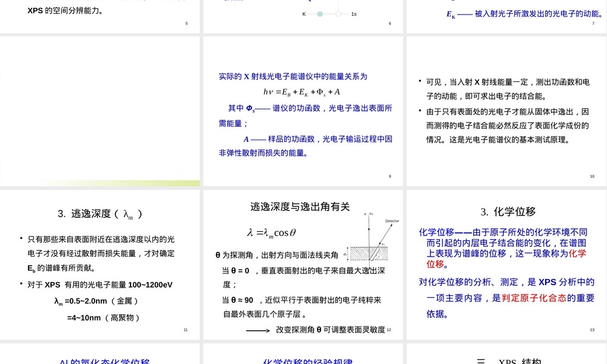Screen dimensions: 607x364
Task: Click the black arrow before '改变探测角'
Action: 258,331
